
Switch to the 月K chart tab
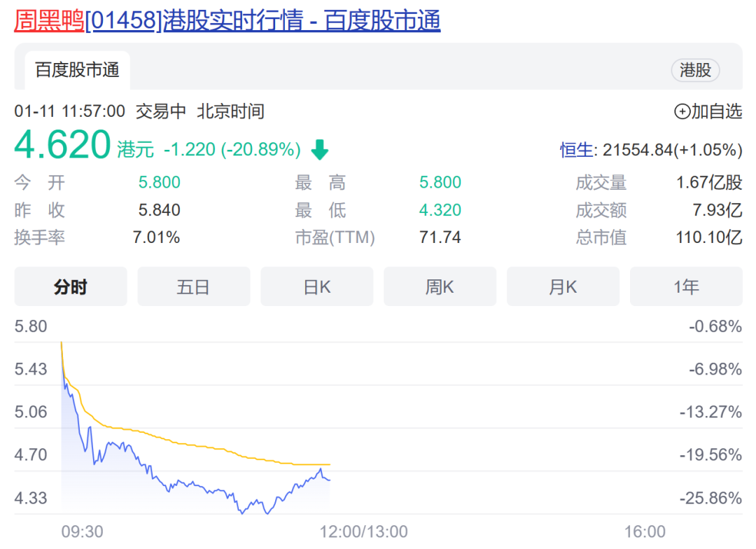pyautogui.click(x=563, y=286)
